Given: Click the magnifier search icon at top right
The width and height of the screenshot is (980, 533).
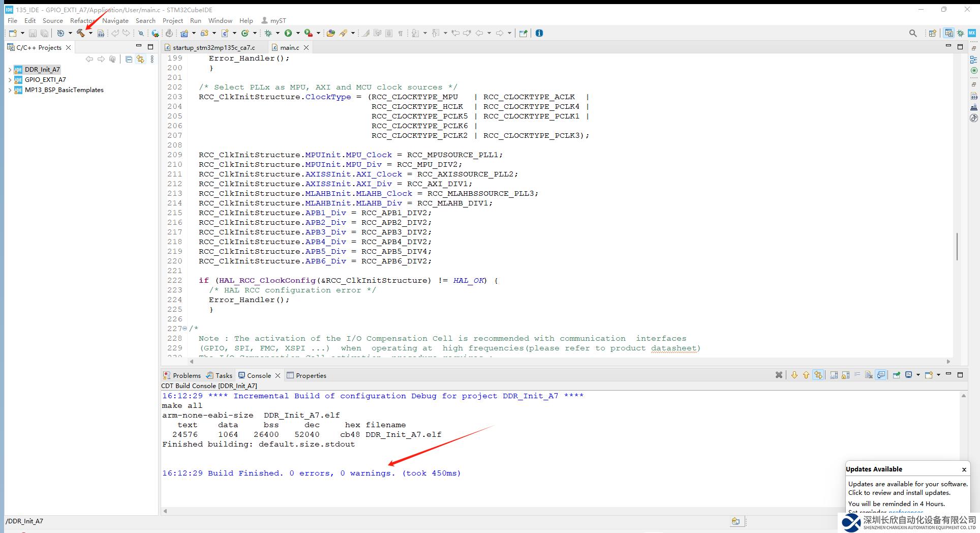Looking at the screenshot, I should [913, 33].
